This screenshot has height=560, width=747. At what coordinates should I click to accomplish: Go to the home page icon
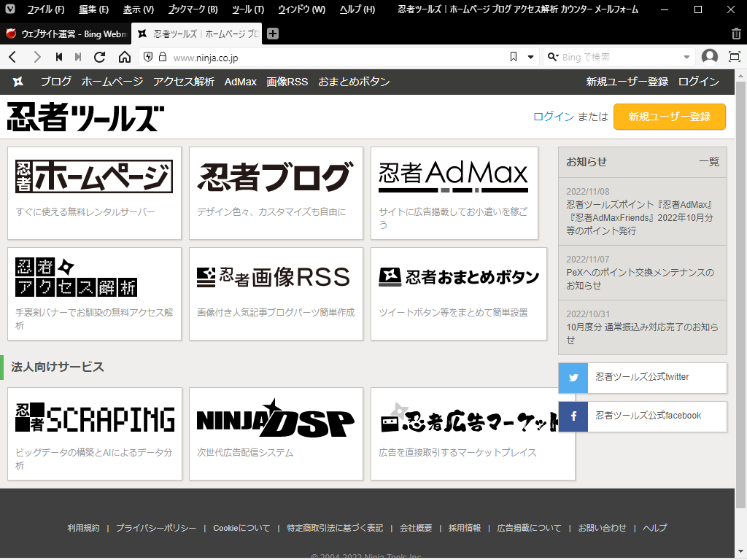[124, 57]
